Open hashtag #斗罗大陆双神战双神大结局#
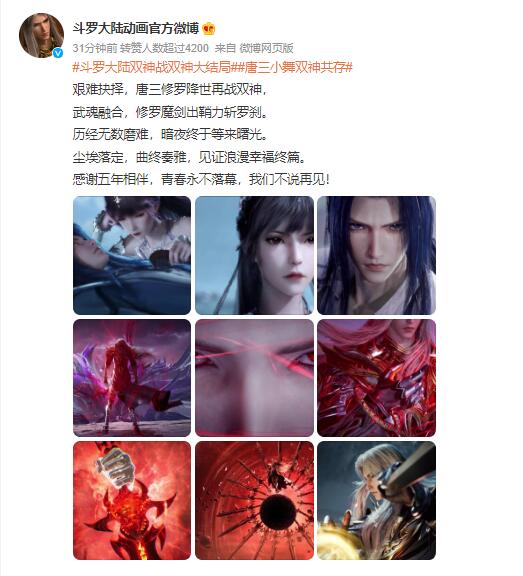This screenshot has width=523, height=576. [x=154, y=67]
